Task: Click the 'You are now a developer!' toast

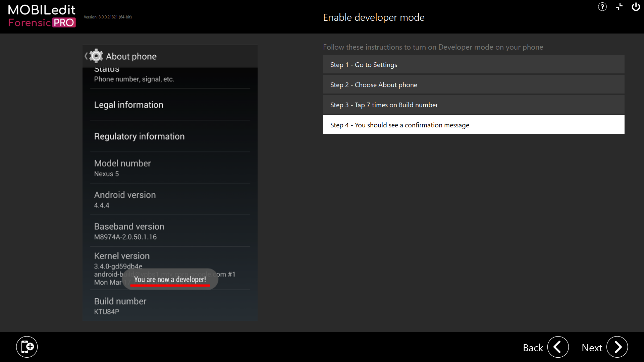Action: [170, 279]
